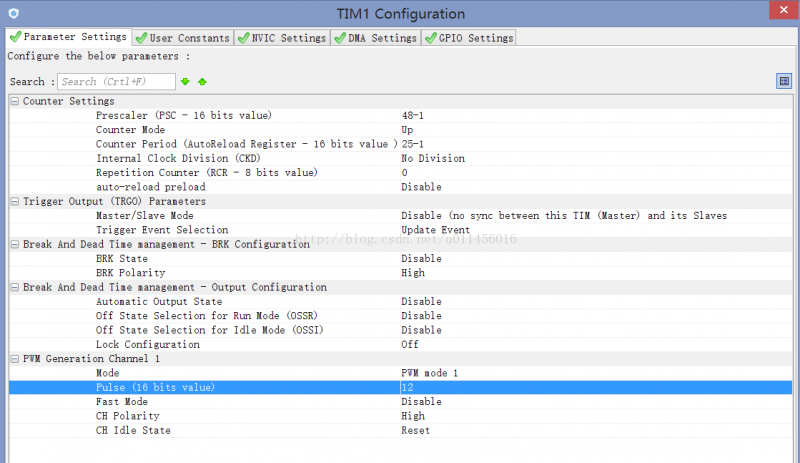Collapse the Output Configuration section
The image size is (800, 463).
pyautogui.click(x=15, y=287)
